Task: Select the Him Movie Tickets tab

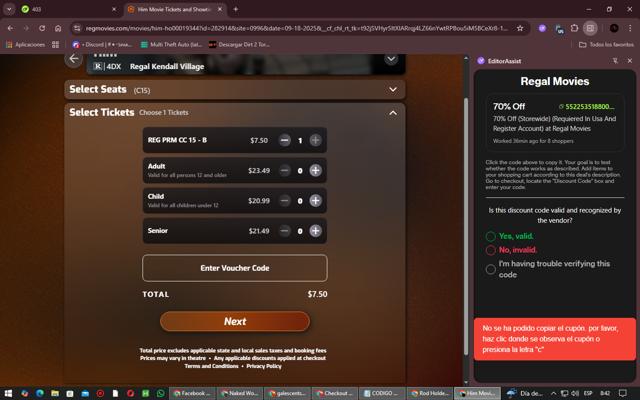Action: pos(175,9)
